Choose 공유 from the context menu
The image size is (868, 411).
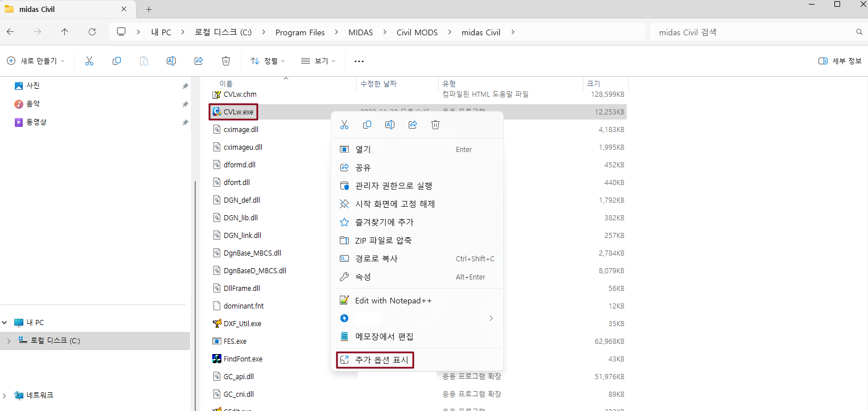click(417, 167)
